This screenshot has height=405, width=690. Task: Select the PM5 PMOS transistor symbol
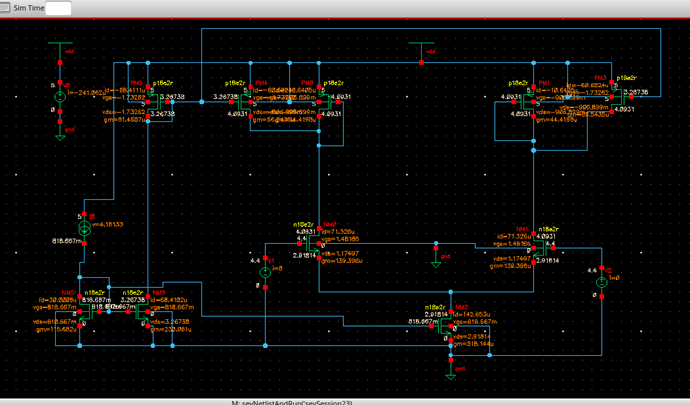154,102
